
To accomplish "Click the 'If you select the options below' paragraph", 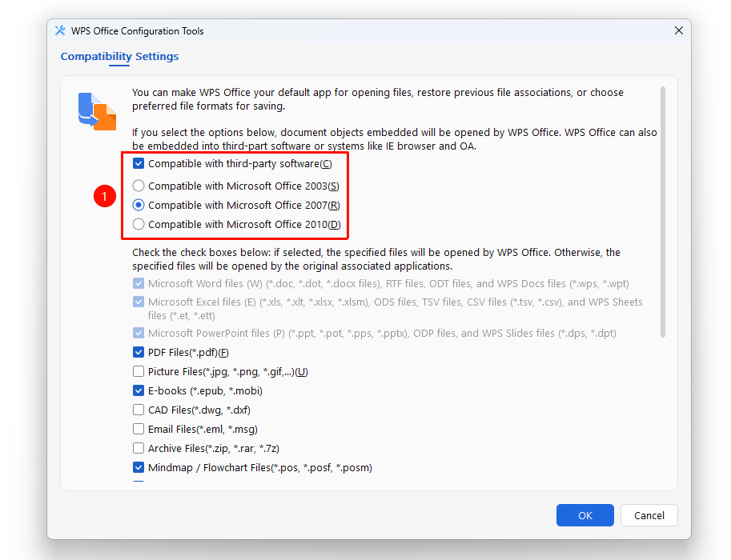I will pyautogui.click(x=395, y=139).
